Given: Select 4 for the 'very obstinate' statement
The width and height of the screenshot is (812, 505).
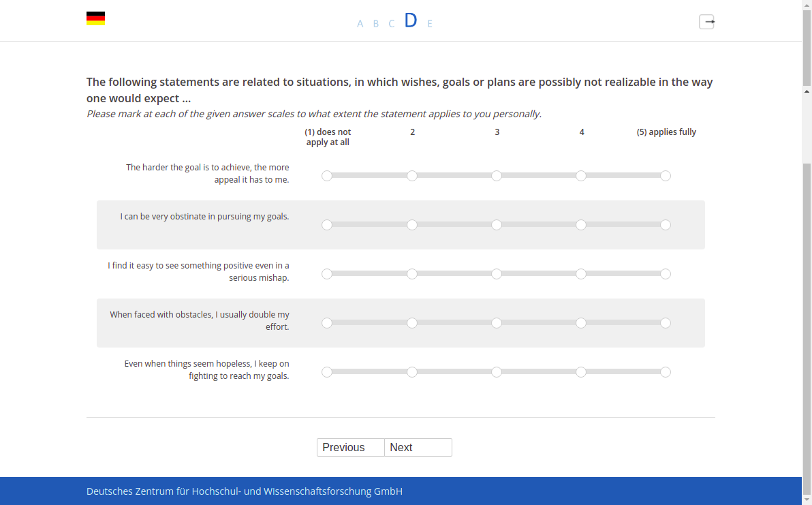Looking at the screenshot, I should 581,225.
